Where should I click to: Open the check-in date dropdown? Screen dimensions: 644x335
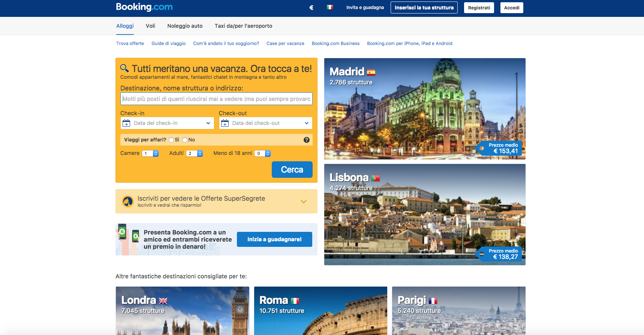pyautogui.click(x=167, y=123)
